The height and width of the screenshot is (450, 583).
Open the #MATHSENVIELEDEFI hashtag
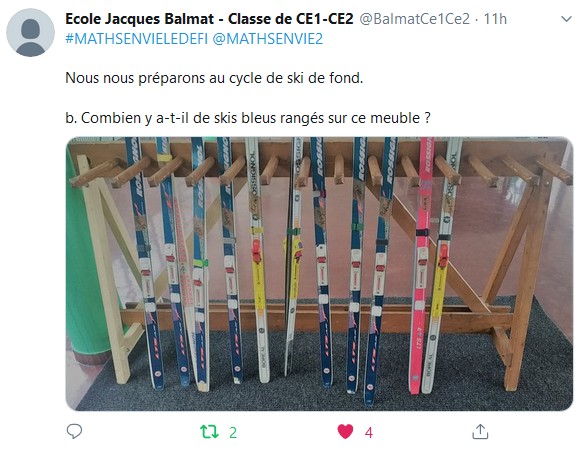[136, 39]
